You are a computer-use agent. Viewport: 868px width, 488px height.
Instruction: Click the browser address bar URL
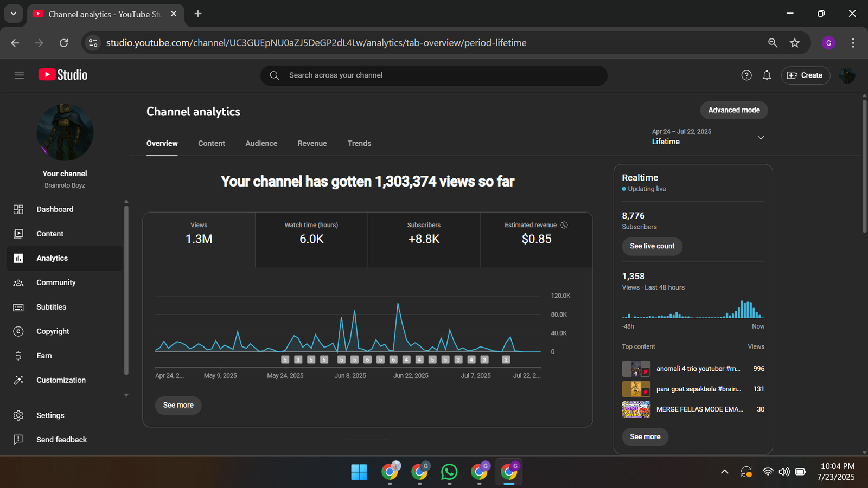point(316,43)
